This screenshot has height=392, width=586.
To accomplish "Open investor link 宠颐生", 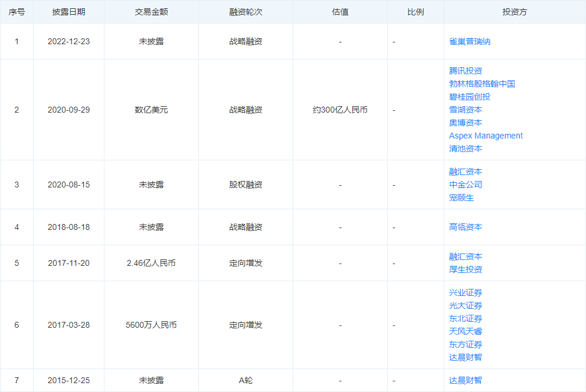I will coord(461,198).
